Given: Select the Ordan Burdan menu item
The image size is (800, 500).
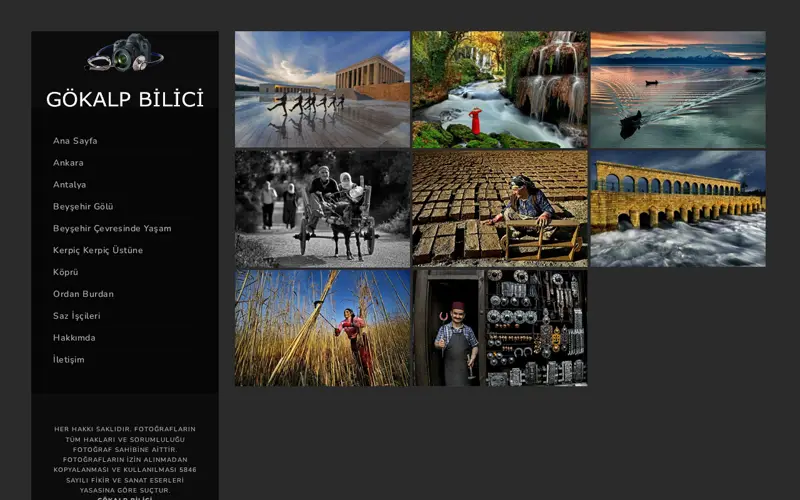Looking at the screenshot, I should tap(83, 294).
